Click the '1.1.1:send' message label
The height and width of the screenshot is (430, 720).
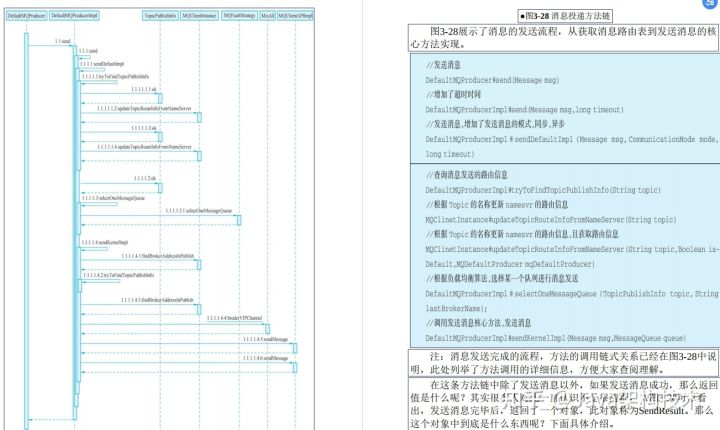[88, 51]
